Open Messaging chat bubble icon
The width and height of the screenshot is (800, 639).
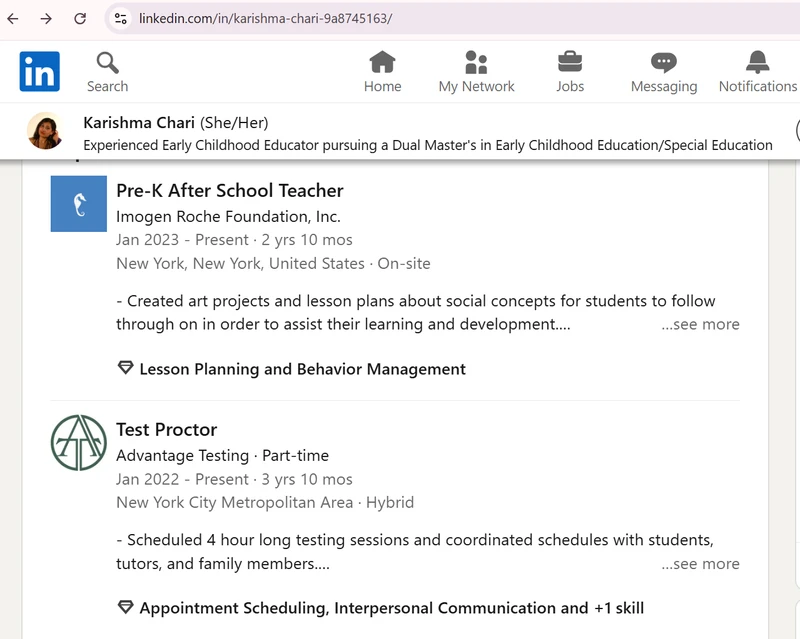click(663, 63)
